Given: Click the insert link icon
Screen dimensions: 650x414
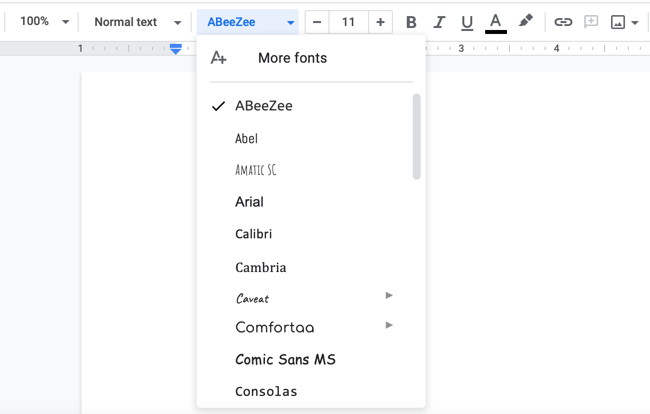Looking at the screenshot, I should 563,22.
